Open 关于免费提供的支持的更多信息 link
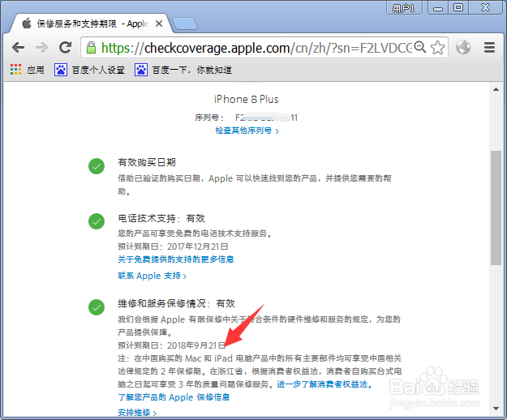 [175, 259]
